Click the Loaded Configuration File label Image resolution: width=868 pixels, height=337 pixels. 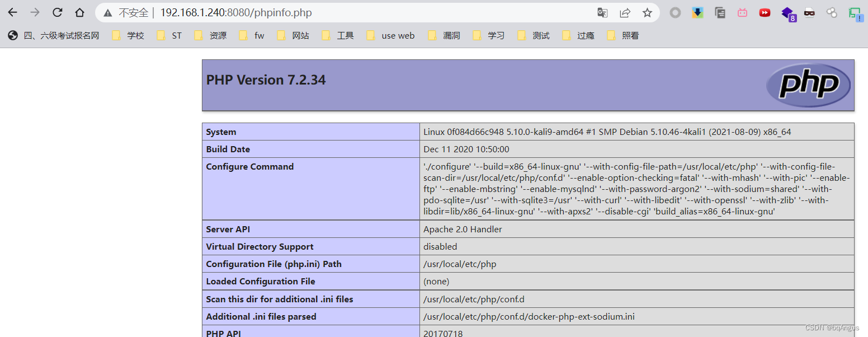[x=261, y=282]
